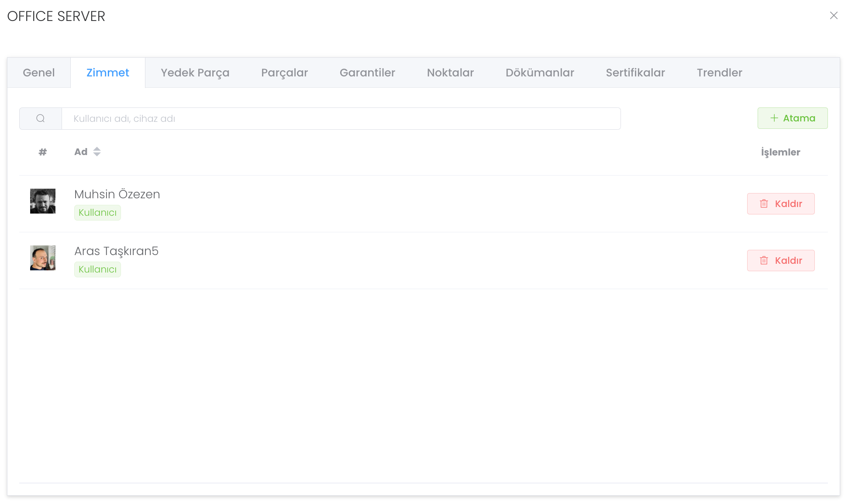This screenshot has height=504, width=848.
Task: Click trash icon in Muhsin Özezen's row
Action: [x=764, y=204]
